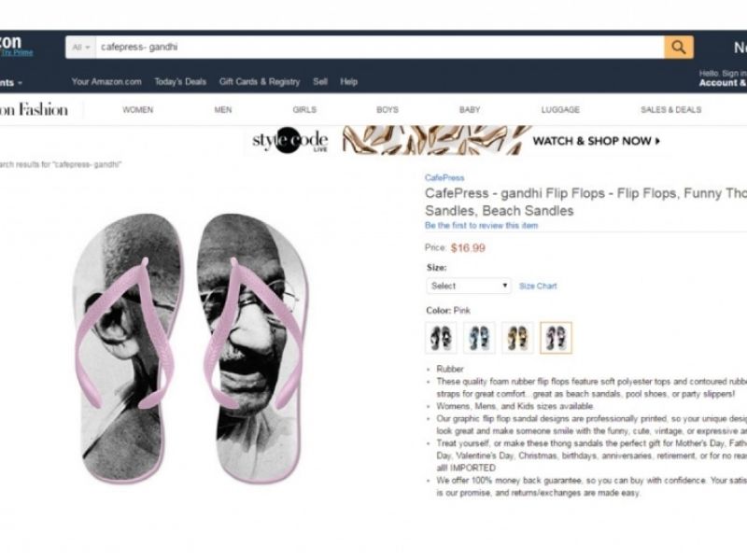The height and width of the screenshot is (560, 747).
Task: Select the black flip flop color swatch
Action: (x=441, y=338)
